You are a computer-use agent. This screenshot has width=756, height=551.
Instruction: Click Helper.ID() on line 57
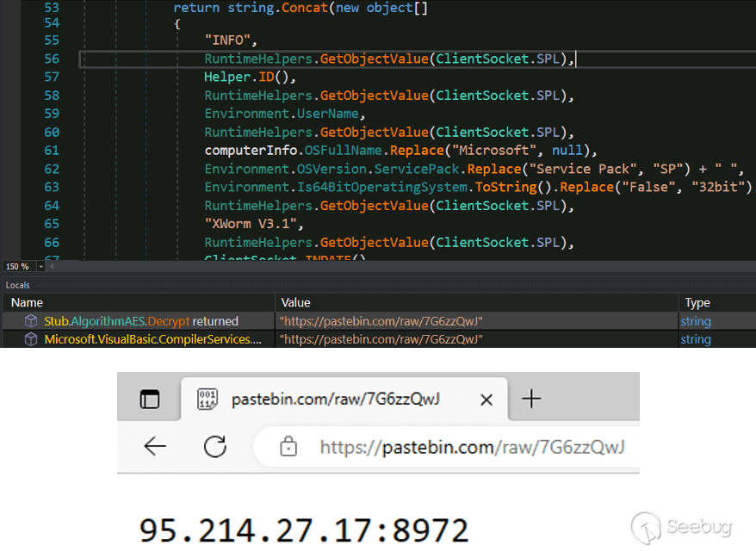pos(246,77)
